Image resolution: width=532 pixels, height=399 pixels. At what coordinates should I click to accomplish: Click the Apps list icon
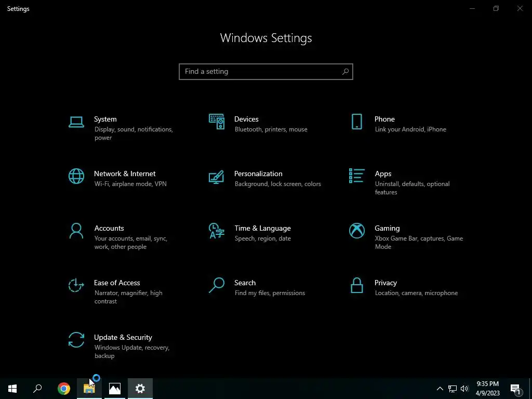click(x=356, y=176)
